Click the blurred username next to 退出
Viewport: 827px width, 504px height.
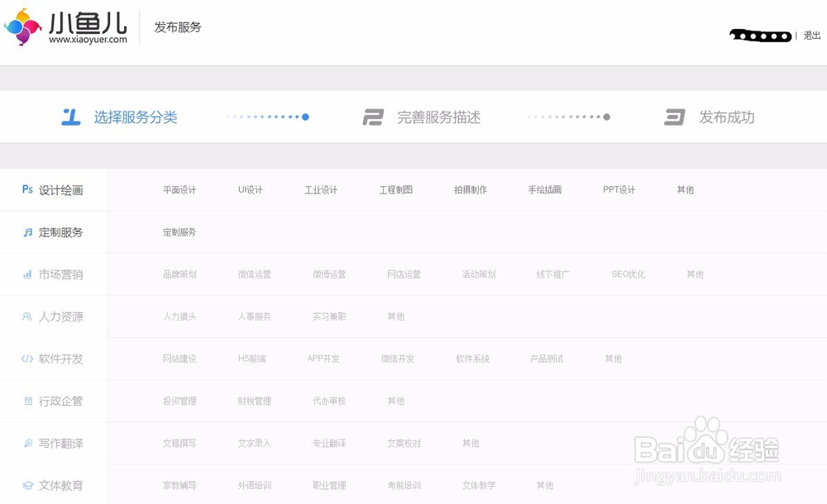tap(760, 36)
